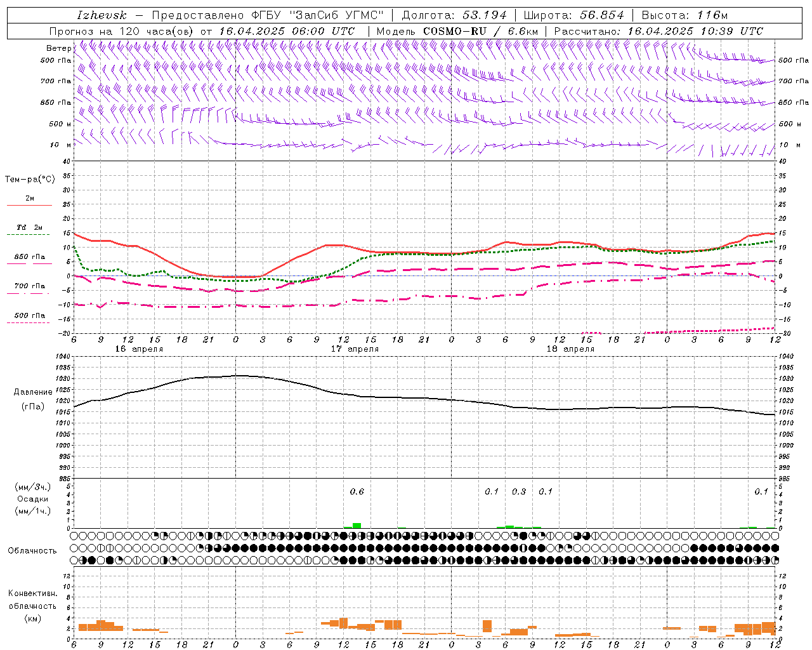The width and height of the screenshot is (812, 650).
Task: Select the 'ЗапСиб УГМС' provider text
Action: coord(337,15)
